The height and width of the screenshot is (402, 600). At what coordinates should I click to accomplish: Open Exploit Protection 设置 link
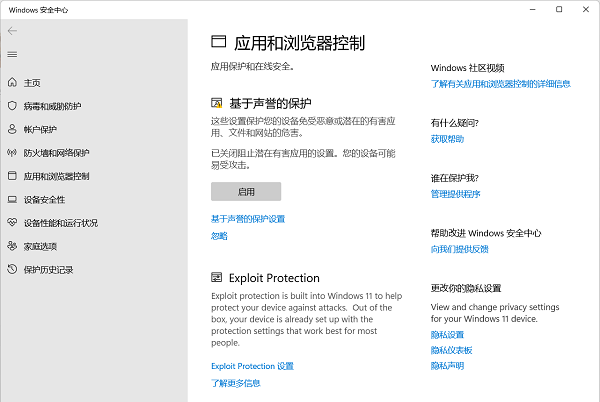(x=253, y=366)
